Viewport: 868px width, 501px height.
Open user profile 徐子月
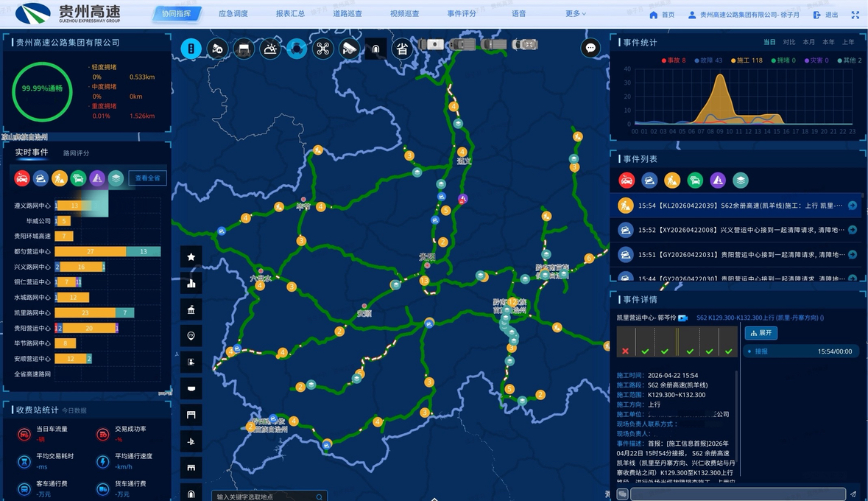(x=744, y=15)
